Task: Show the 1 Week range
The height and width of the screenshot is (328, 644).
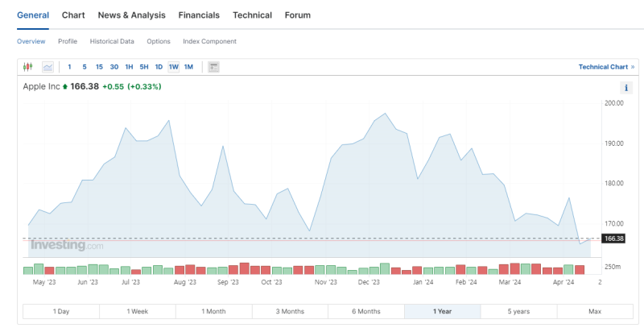Action: click(138, 311)
